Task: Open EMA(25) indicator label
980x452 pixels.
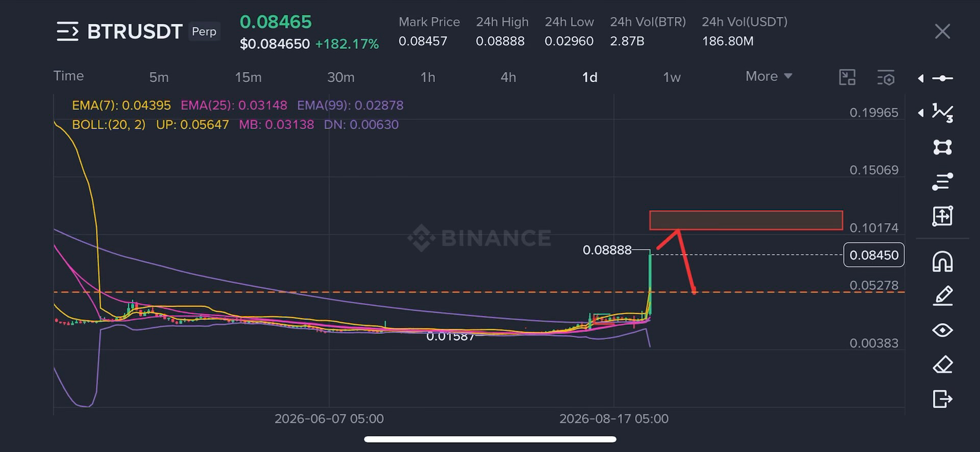Action: [234, 106]
